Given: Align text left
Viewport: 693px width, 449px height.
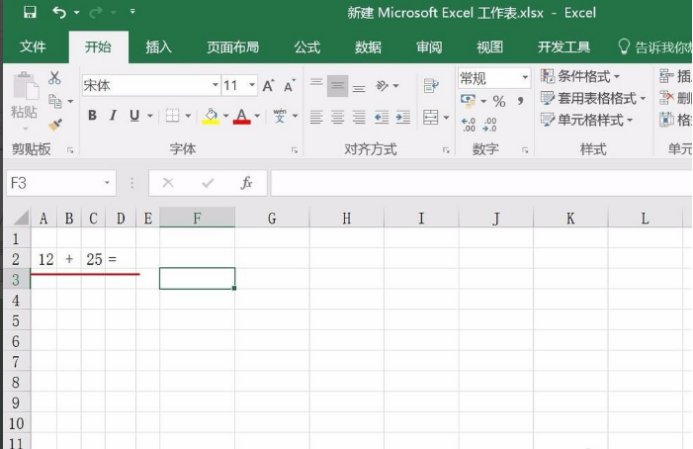Looking at the screenshot, I should click(316, 118).
